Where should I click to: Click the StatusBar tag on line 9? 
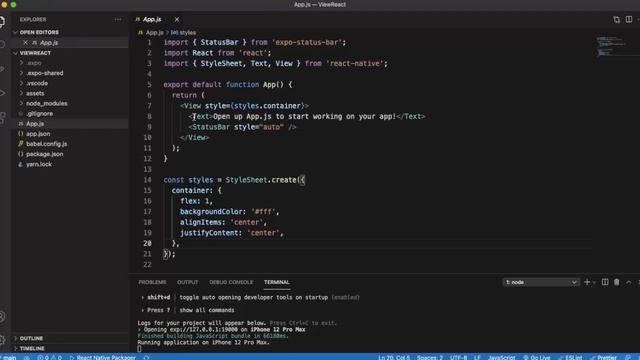coord(211,127)
